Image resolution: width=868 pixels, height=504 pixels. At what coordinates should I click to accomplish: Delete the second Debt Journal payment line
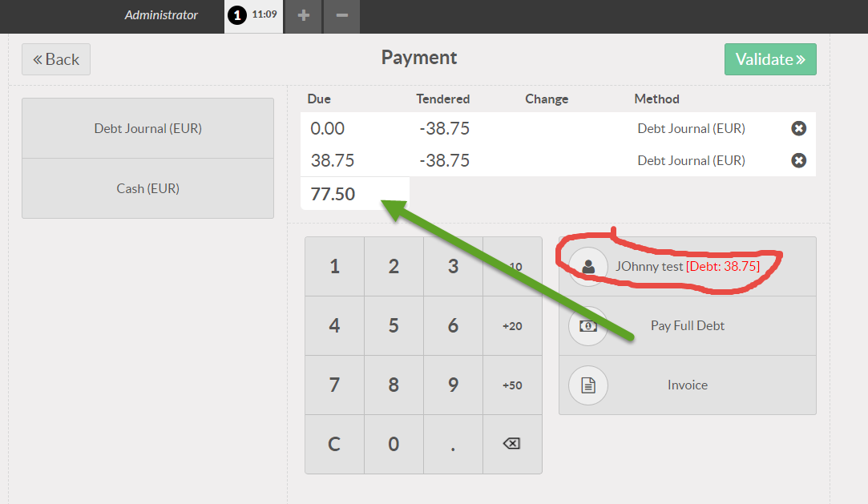coord(798,159)
